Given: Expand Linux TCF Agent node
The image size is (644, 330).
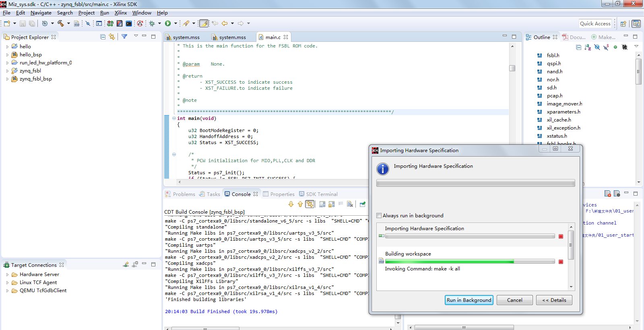Looking at the screenshot, I should tap(7, 283).
